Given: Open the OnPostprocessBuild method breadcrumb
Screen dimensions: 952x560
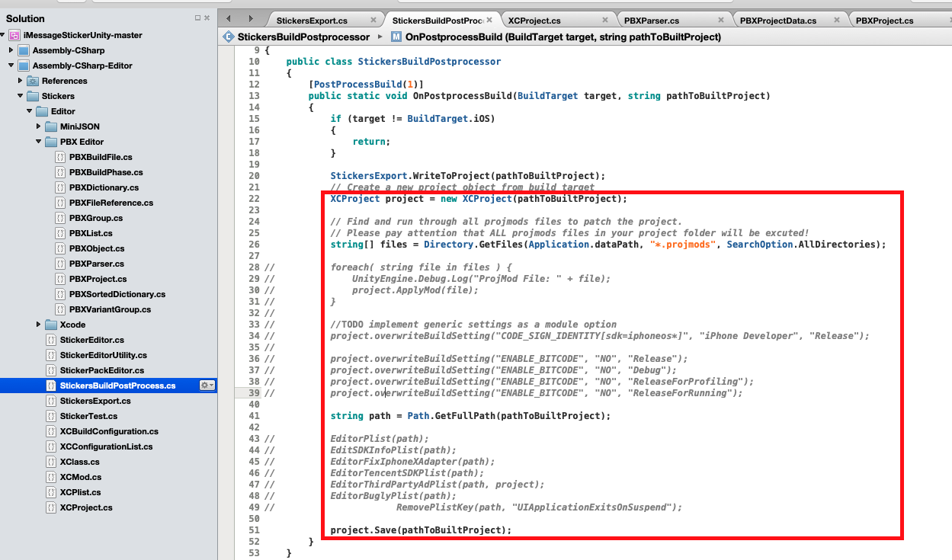Looking at the screenshot, I should (563, 37).
